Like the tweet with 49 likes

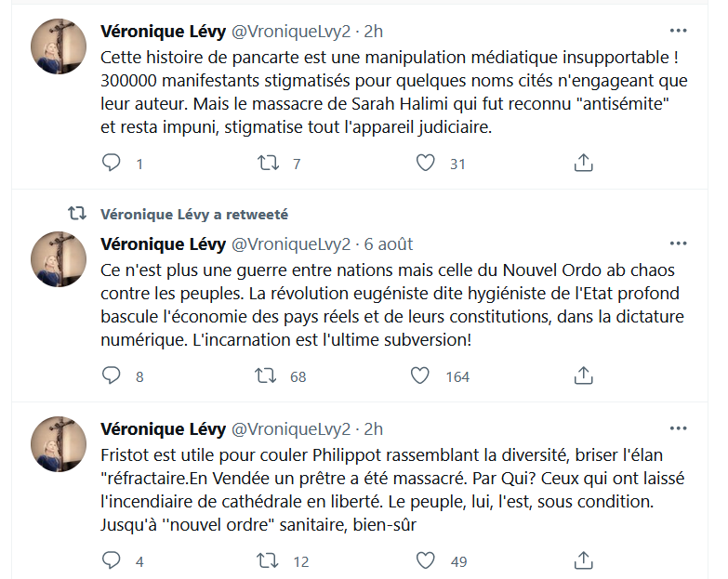[426, 560]
